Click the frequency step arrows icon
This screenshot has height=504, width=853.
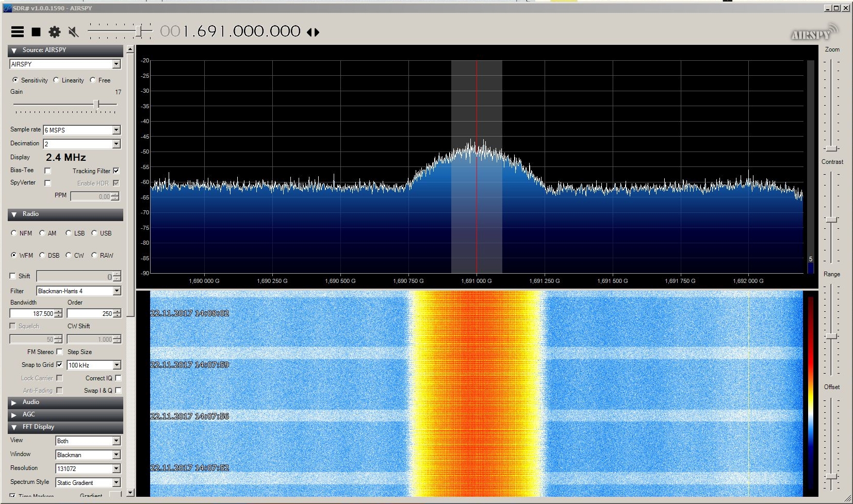[313, 32]
